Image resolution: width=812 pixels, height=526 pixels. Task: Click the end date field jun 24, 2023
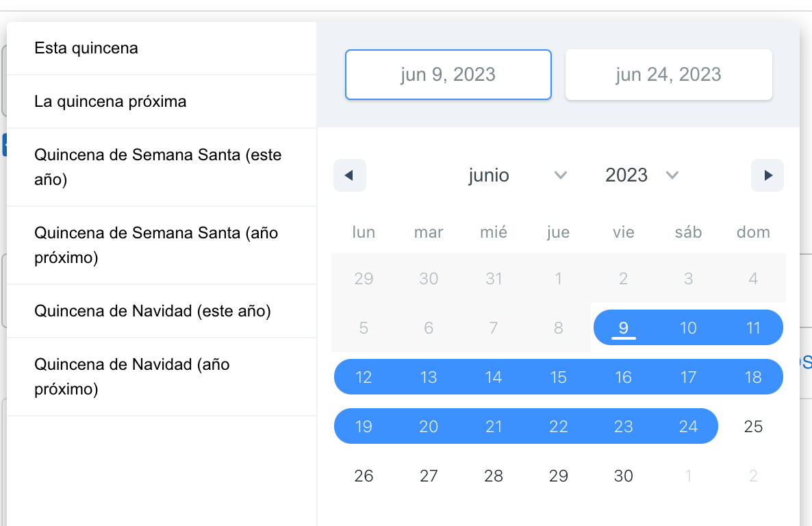[668, 75]
